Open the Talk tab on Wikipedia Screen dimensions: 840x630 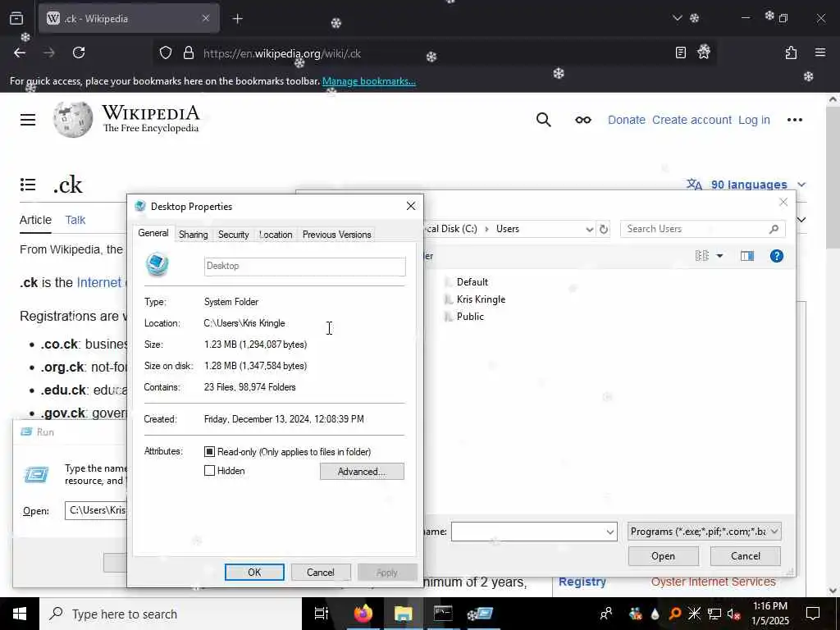pos(75,220)
